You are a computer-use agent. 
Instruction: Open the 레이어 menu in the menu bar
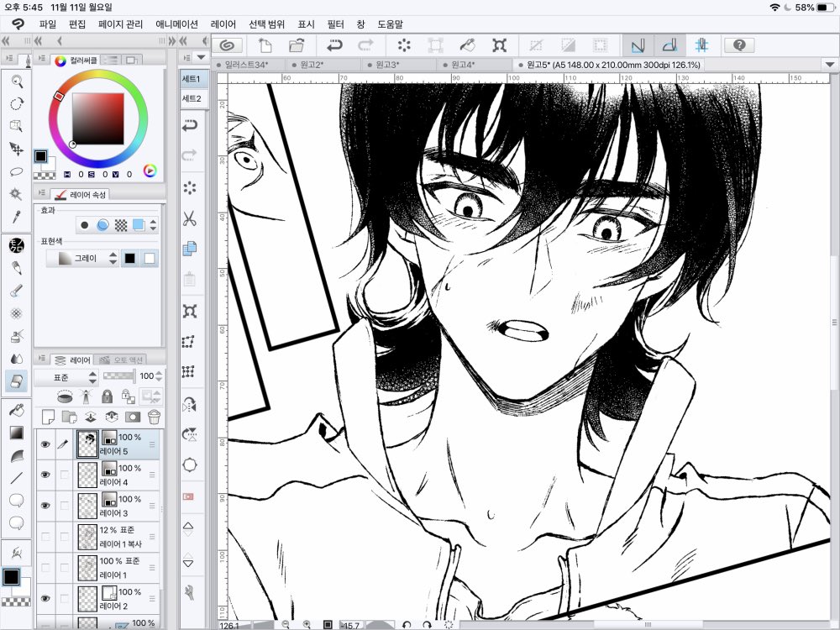click(x=220, y=24)
